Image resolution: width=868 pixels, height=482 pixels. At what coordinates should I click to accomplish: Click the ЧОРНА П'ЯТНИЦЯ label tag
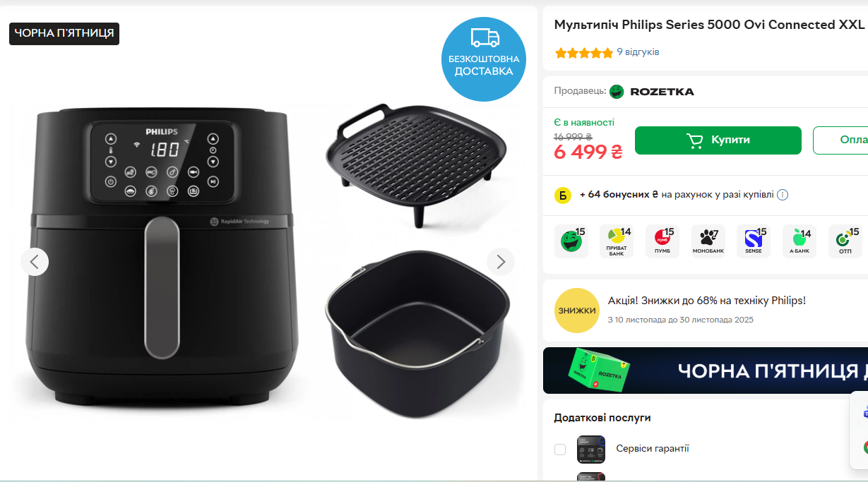pyautogui.click(x=64, y=33)
